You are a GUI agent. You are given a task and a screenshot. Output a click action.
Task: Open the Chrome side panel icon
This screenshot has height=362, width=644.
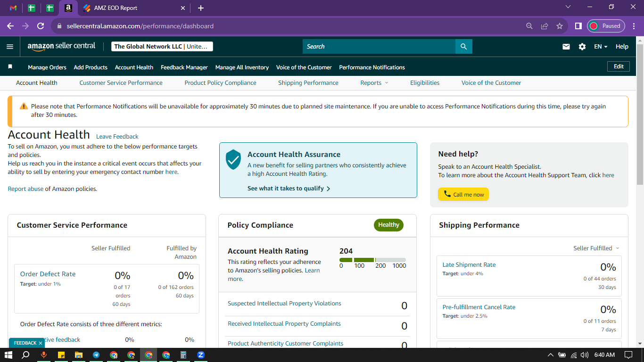[x=578, y=26]
